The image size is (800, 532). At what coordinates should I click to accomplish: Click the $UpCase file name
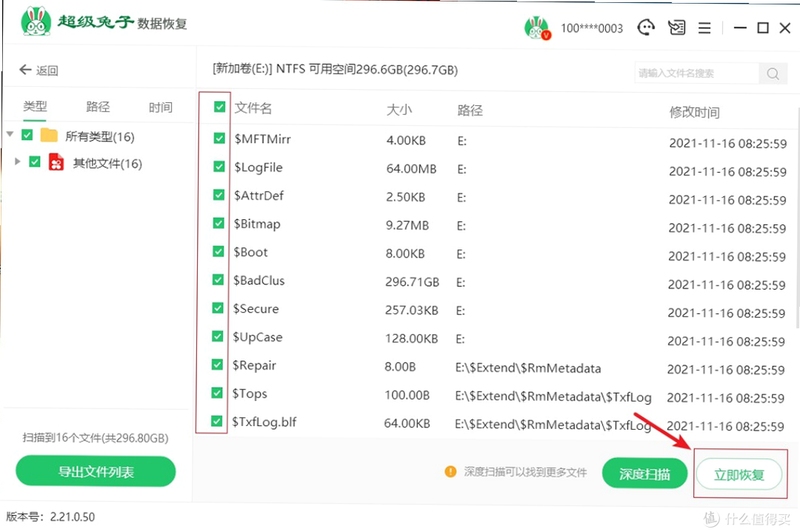257,337
